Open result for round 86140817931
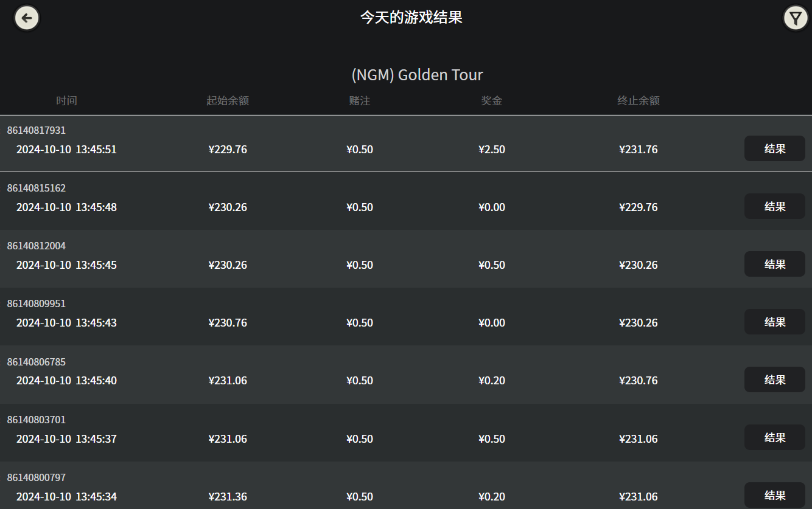This screenshot has width=812, height=509. (774, 148)
